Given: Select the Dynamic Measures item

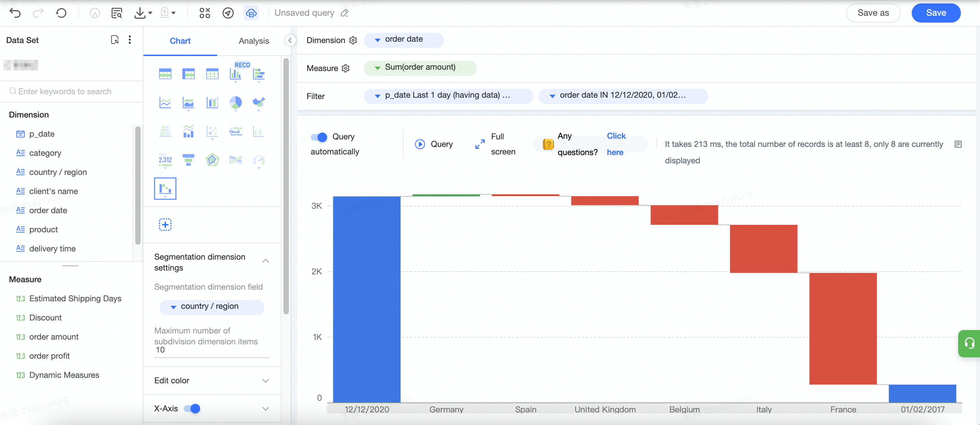Looking at the screenshot, I should coord(64,375).
